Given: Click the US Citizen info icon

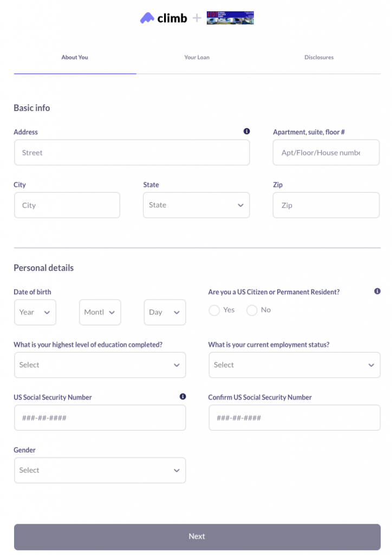Looking at the screenshot, I should point(377,291).
